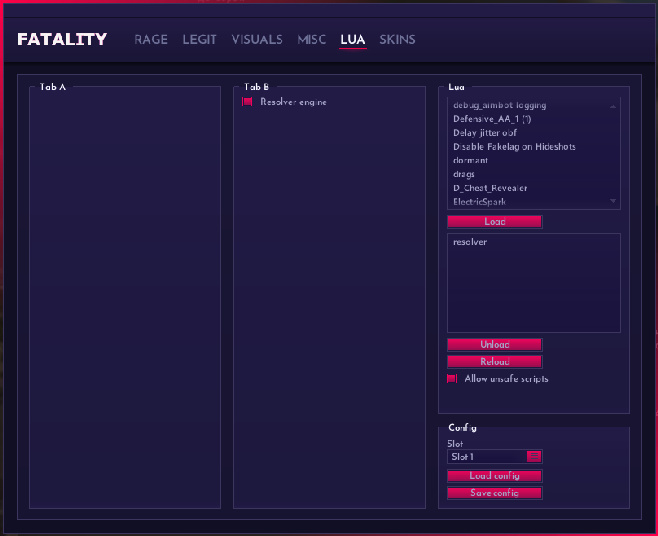
Task: Click the Load config button
Action: [x=495, y=476]
